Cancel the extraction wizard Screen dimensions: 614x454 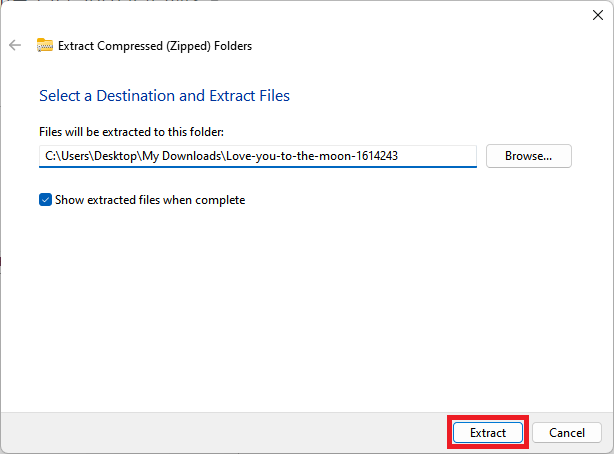coord(567,432)
